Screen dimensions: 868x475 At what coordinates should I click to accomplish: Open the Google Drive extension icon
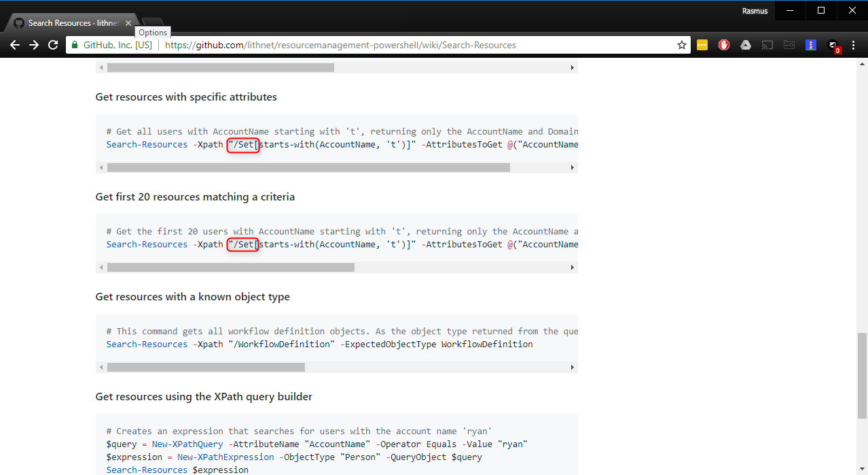746,44
